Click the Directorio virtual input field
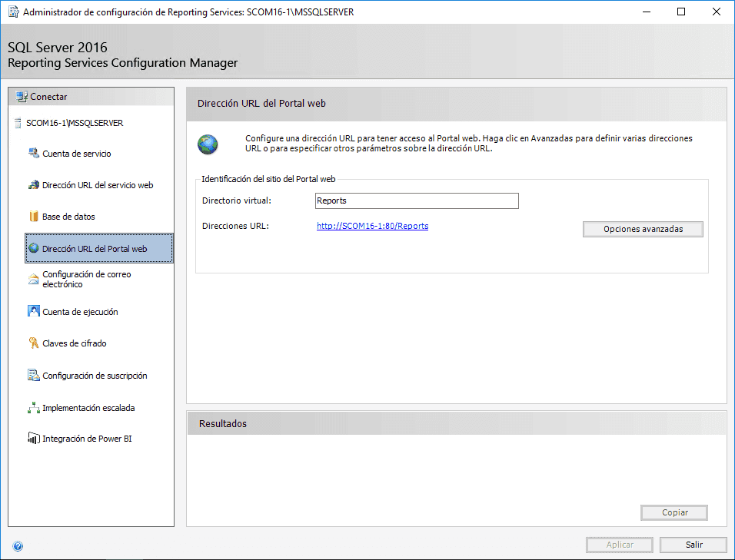 click(417, 200)
